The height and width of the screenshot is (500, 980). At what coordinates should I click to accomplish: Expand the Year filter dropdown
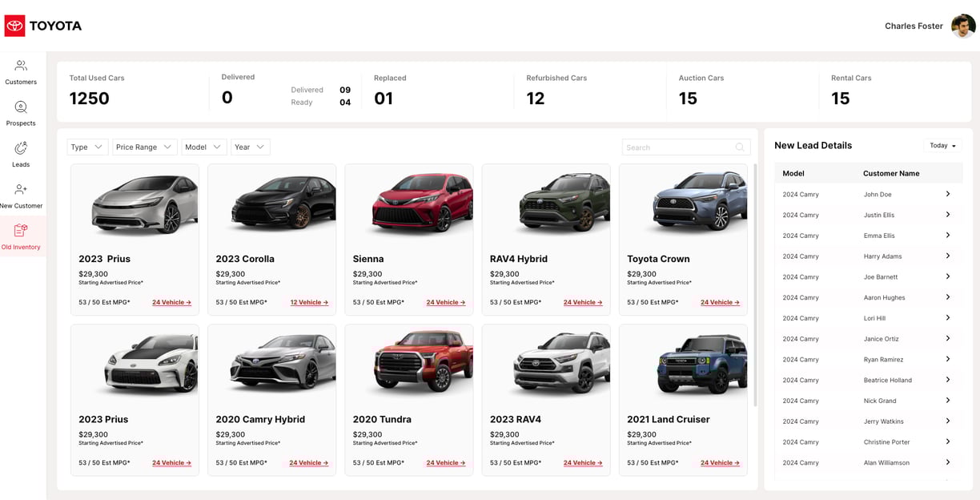pos(251,147)
